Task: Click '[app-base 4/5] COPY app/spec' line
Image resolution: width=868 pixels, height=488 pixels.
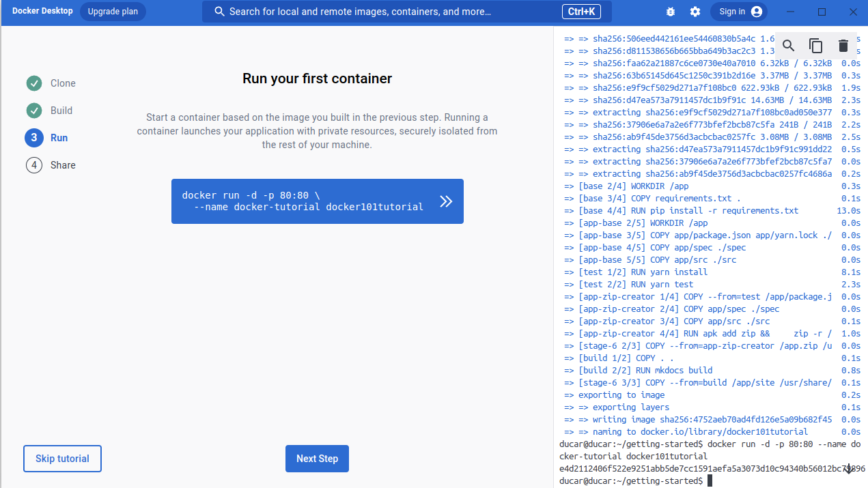Action: (x=712, y=248)
